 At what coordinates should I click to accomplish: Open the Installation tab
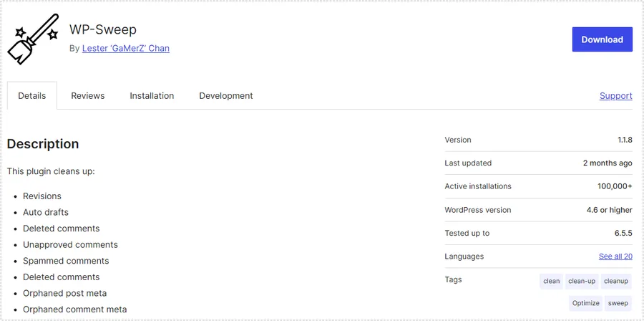click(152, 96)
